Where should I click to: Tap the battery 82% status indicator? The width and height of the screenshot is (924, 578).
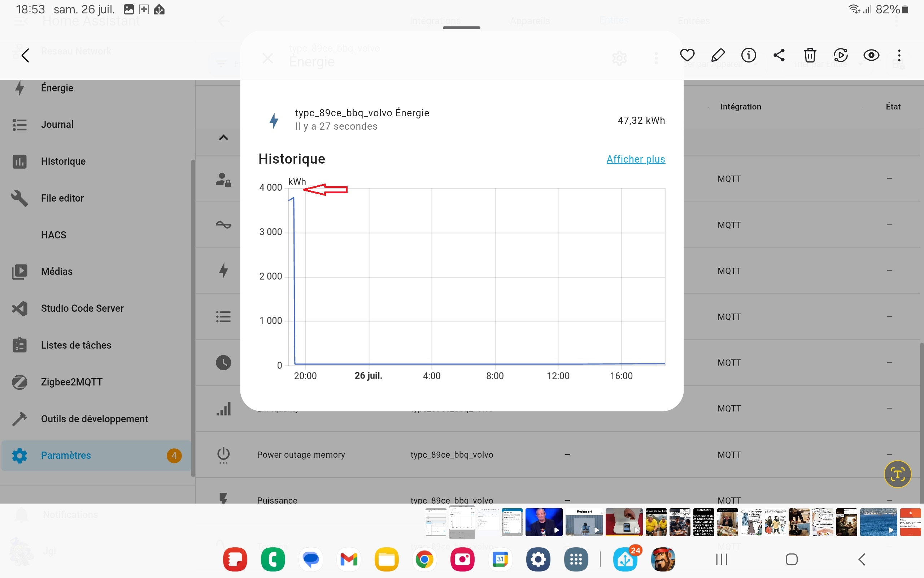click(x=892, y=9)
